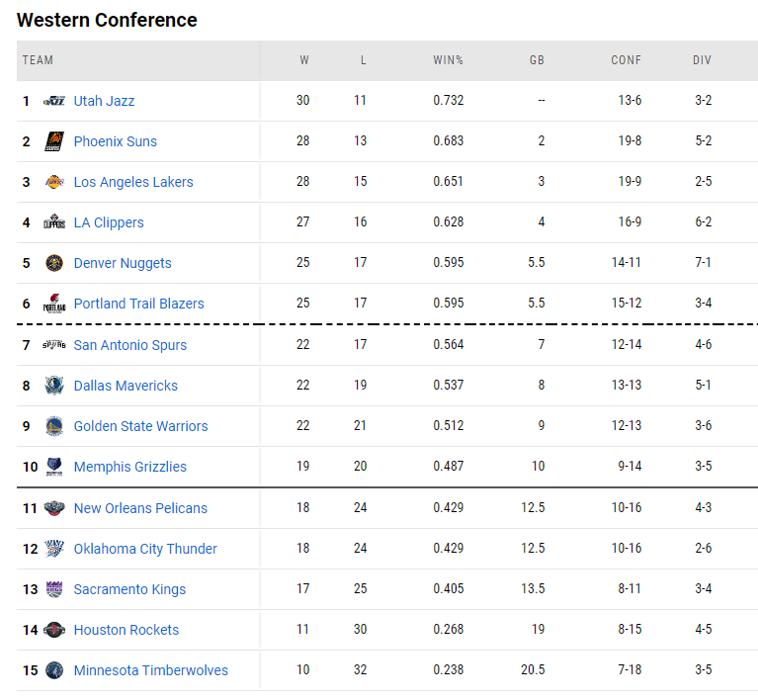This screenshot has width=758, height=700.
Task: Sort table by the GB column header
Action: pos(537,60)
